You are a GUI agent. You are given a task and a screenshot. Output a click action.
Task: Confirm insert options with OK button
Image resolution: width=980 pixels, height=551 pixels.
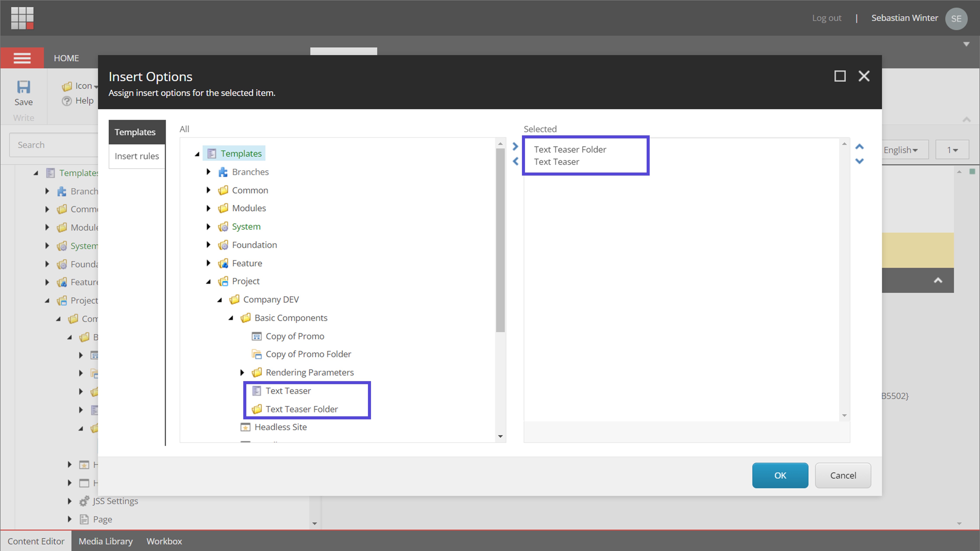click(780, 475)
